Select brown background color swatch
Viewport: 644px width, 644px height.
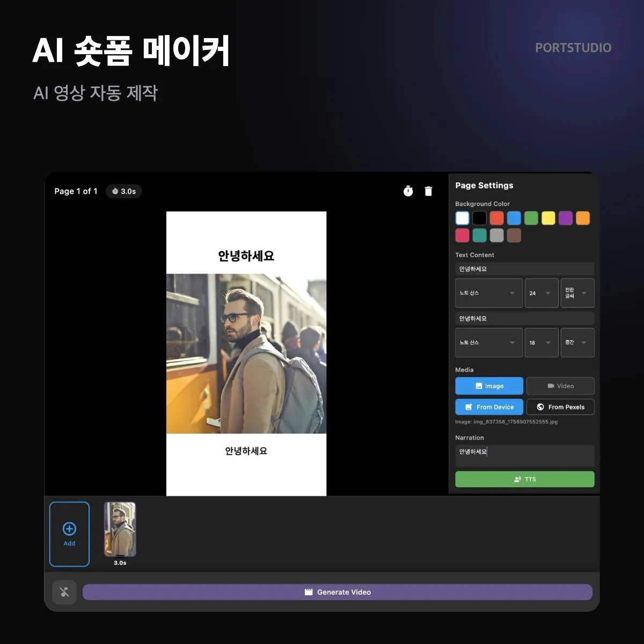point(514,235)
